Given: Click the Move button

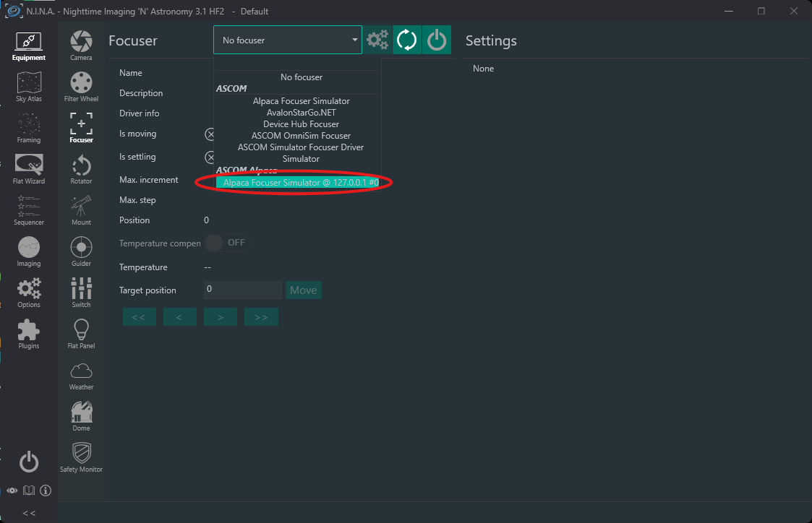Looking at the screenshot, I should pyautogui.click(x=304, y=290).
